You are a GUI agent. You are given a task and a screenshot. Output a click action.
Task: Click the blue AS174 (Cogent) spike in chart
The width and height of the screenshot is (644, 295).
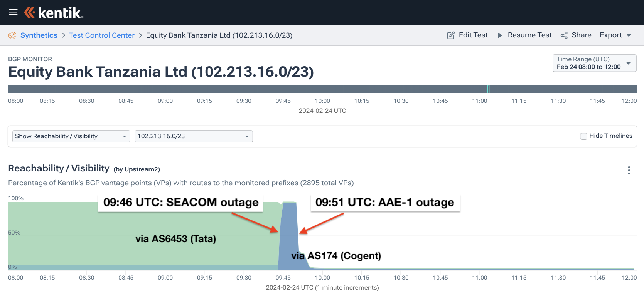tap(289, 236)
